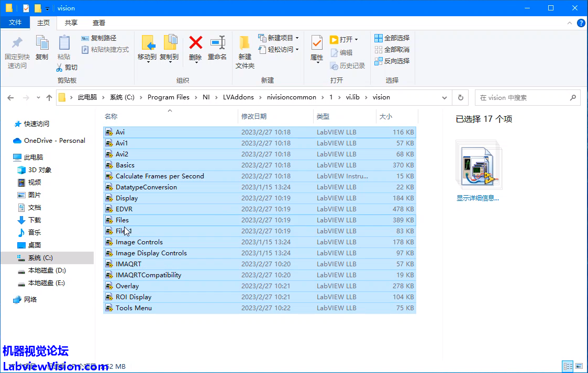Sort by the Date Modified column header
Image resolution: width=588 pixels, height=373 pixels.
point(275,117)
